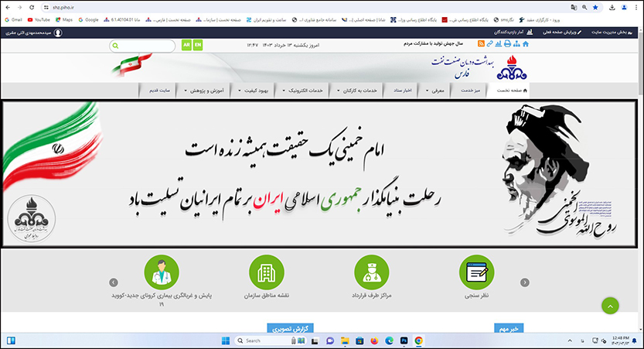
Task: Switch site language with the AR button
Action: tap(186, 45)
